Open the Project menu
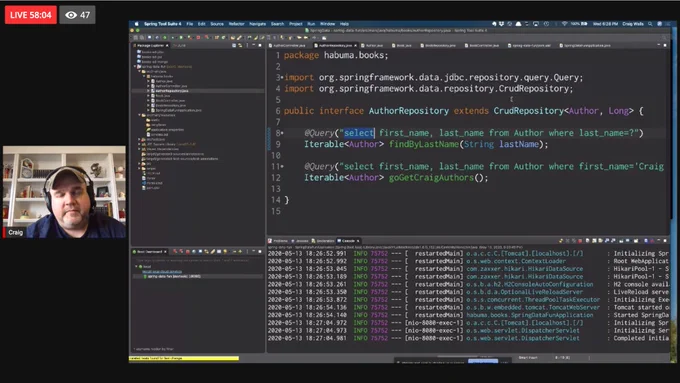 295,24
